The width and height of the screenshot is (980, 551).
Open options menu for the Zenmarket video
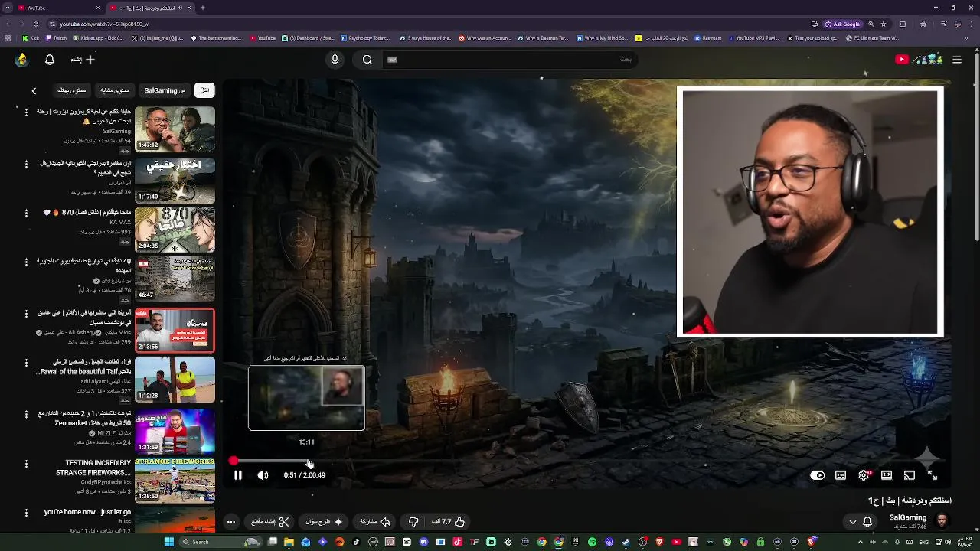tap(26, 415)
